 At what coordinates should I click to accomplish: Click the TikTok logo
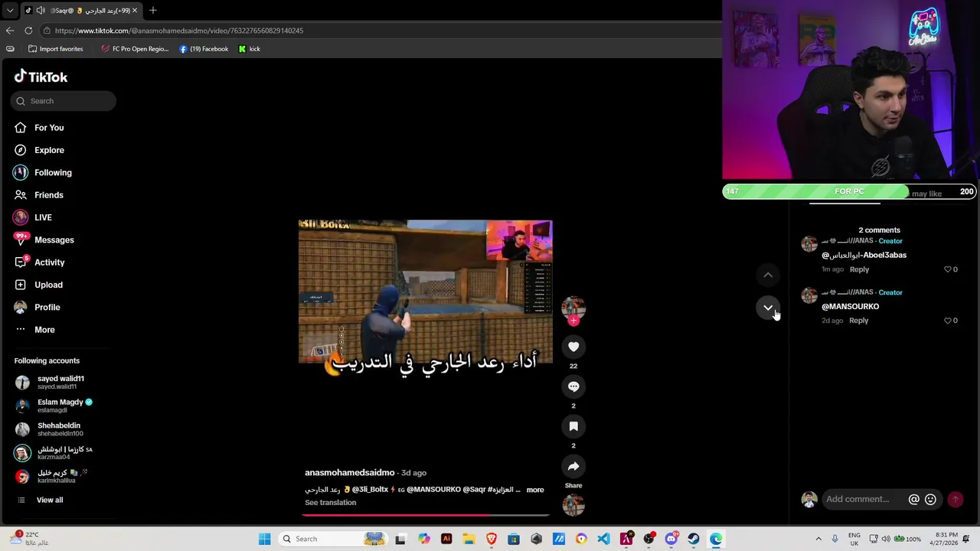click(x=41, y=77)
